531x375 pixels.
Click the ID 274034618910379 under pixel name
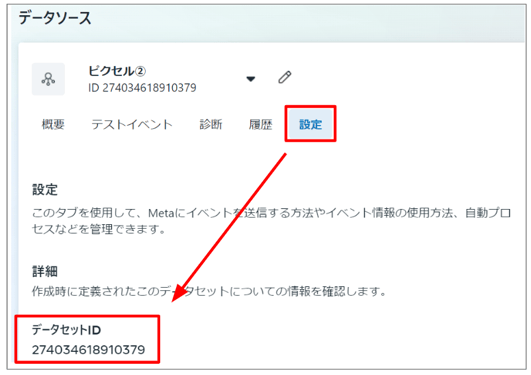(142, 88)
